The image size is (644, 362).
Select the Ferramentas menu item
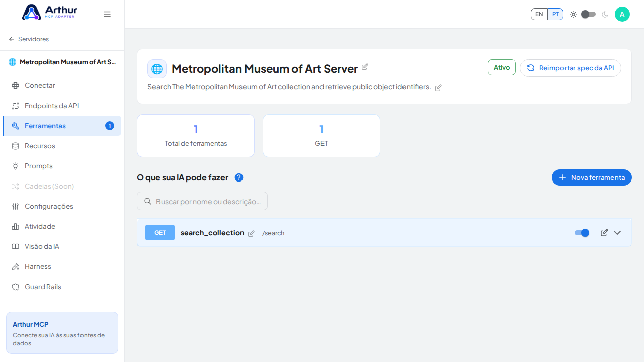point(62,126)
